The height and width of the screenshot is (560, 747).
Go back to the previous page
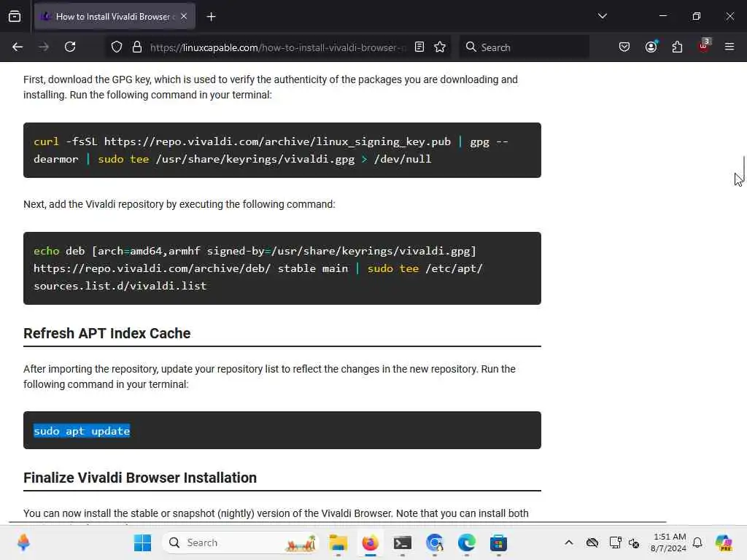coord(18,47)
